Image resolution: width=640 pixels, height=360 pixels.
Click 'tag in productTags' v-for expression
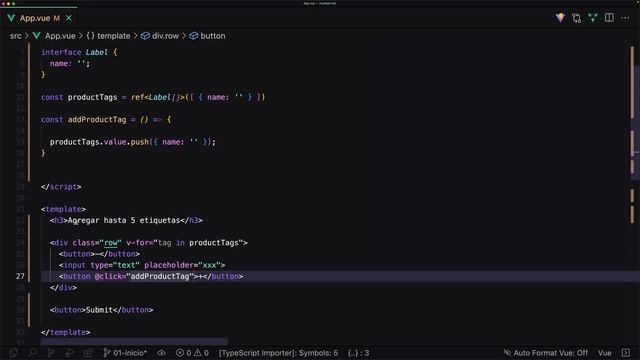point(198,243)
